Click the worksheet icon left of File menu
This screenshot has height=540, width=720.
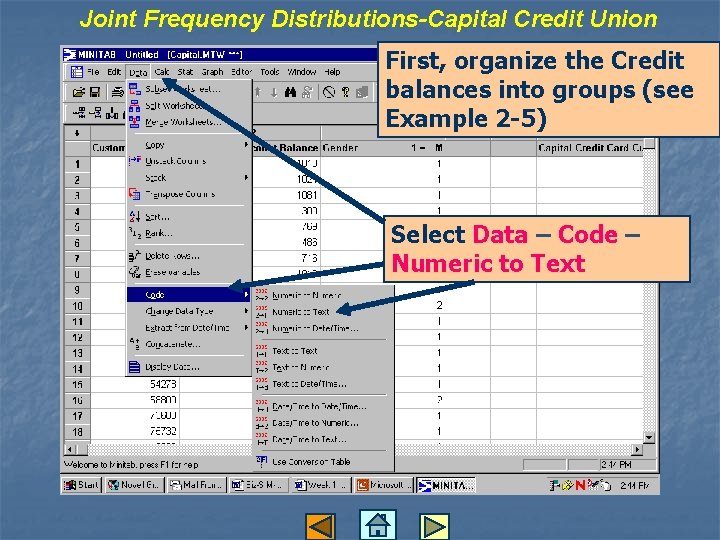pos(77,72)
